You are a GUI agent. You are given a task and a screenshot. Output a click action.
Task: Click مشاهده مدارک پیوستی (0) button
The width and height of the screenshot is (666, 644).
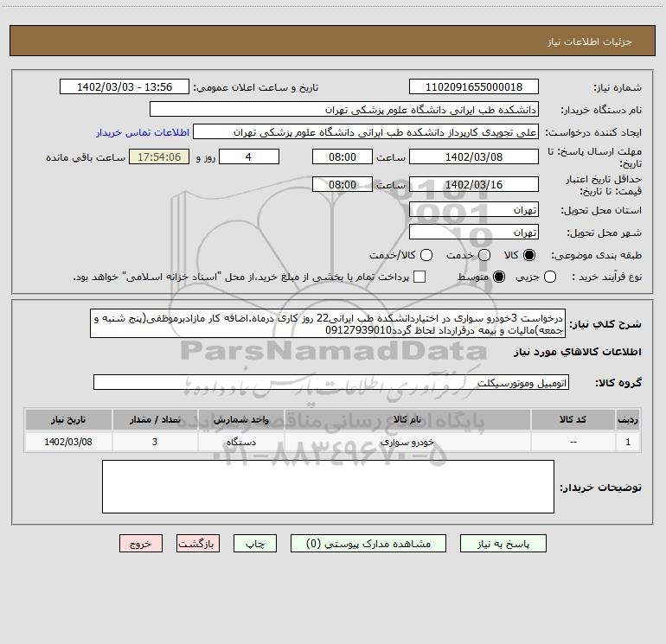[x=368, y=544]
